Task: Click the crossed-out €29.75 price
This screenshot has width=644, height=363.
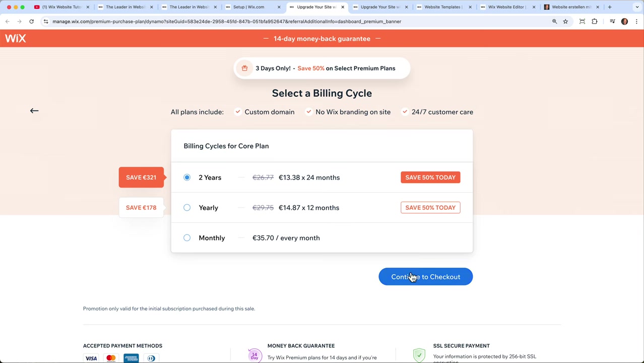Action: click(263, 208)
